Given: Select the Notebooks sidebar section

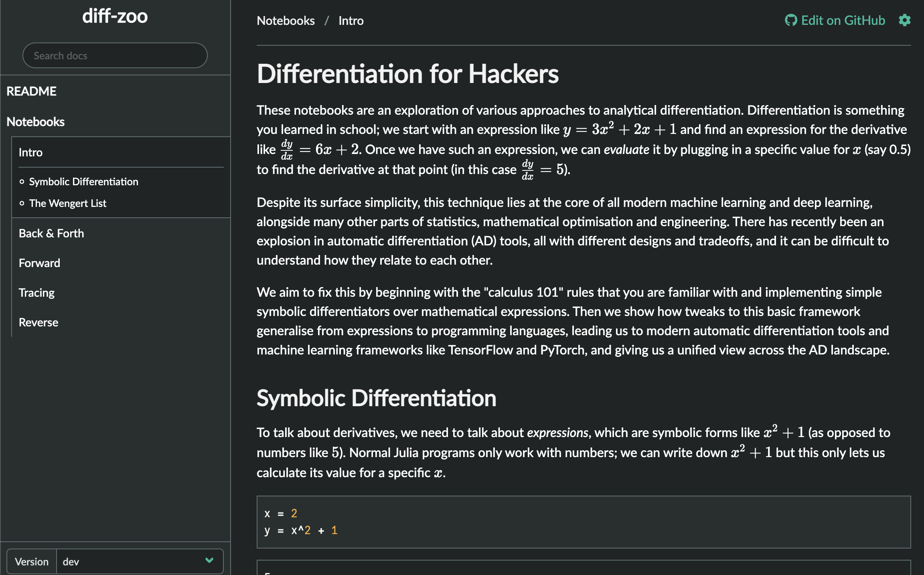Looking at the screenshot, I should [35, 122].
